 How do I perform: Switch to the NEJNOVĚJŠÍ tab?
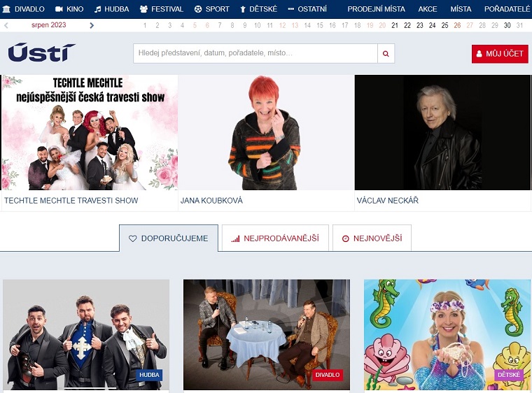tap(372, 238)
